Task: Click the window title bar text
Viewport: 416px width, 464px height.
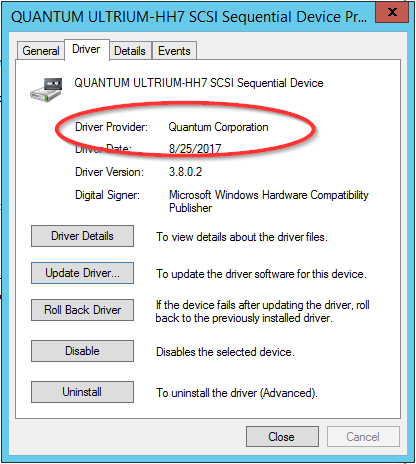Action: point(189,17)
